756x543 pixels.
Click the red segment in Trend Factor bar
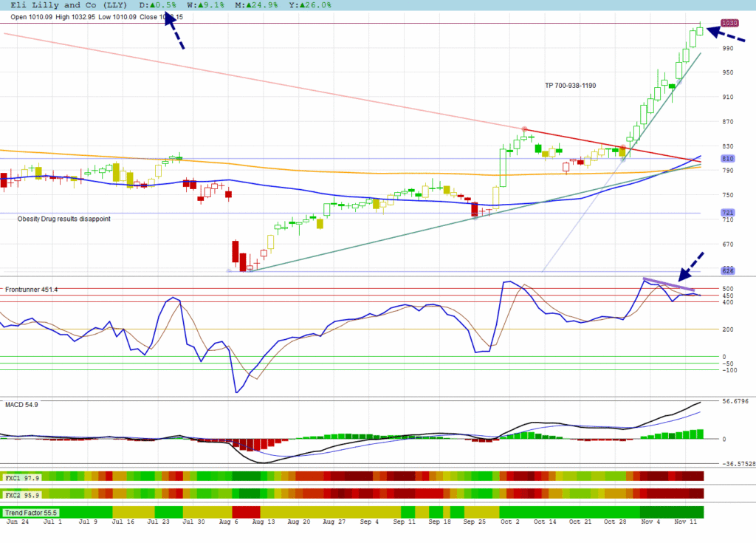coord(247,512)
